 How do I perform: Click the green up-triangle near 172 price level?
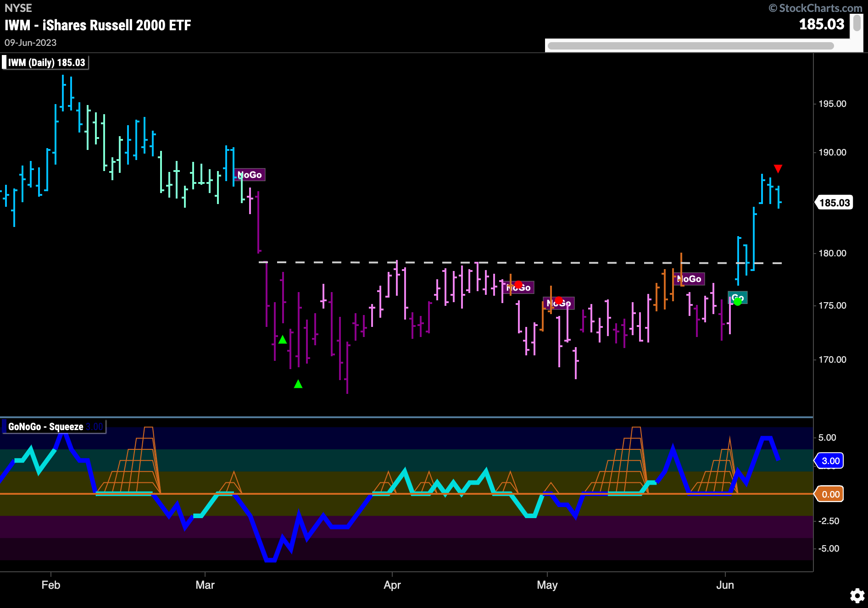point(283,339)
